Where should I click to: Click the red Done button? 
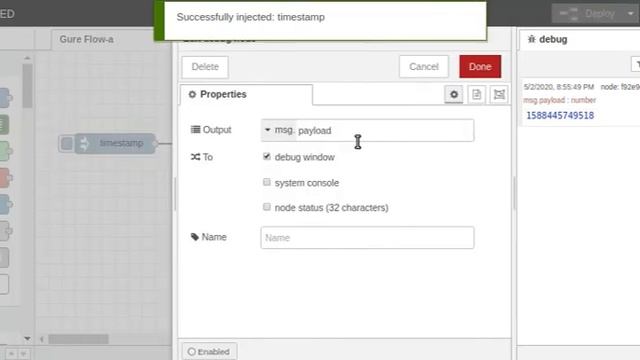tap(480, 67)
